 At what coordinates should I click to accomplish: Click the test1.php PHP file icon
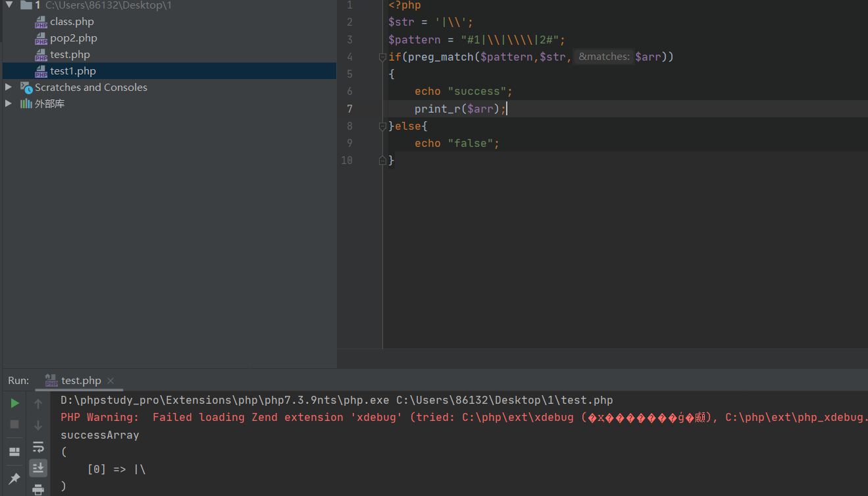[41, 72]
